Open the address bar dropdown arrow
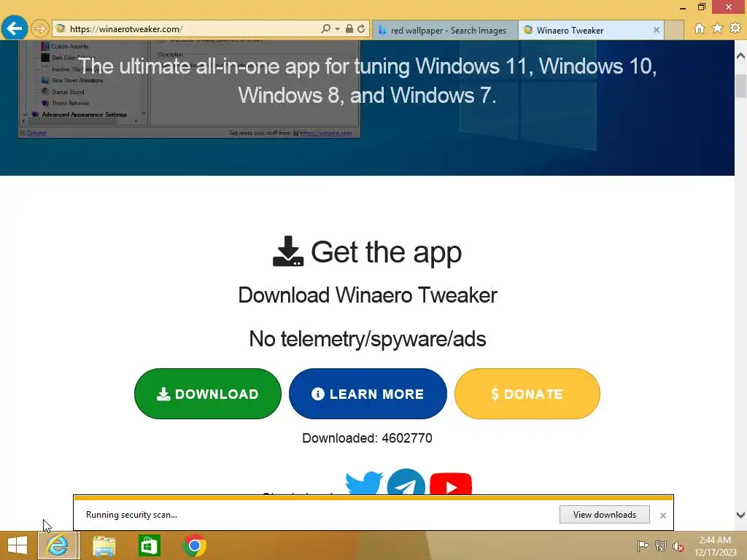Image resolution: width=747 pixels, height=560 pixels. coord(337,28)
